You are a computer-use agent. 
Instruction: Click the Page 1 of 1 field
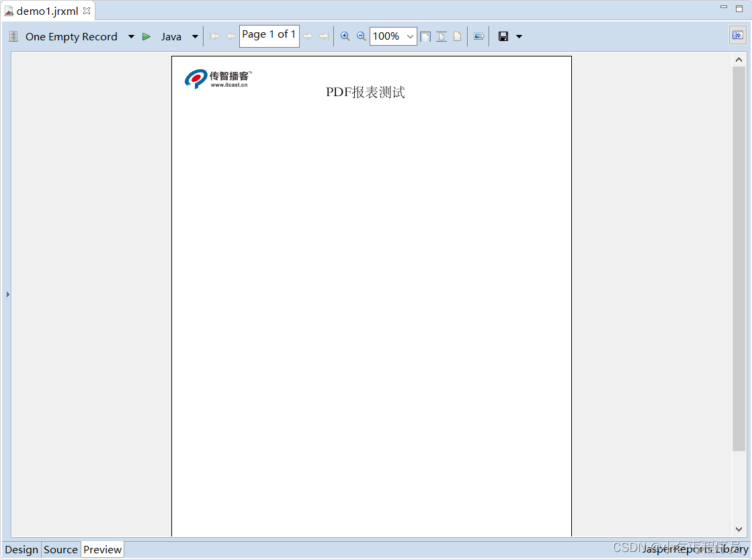pos(269,36)
